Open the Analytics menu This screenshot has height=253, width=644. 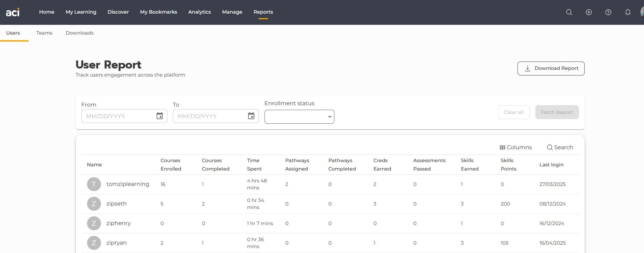click(200, 12)
